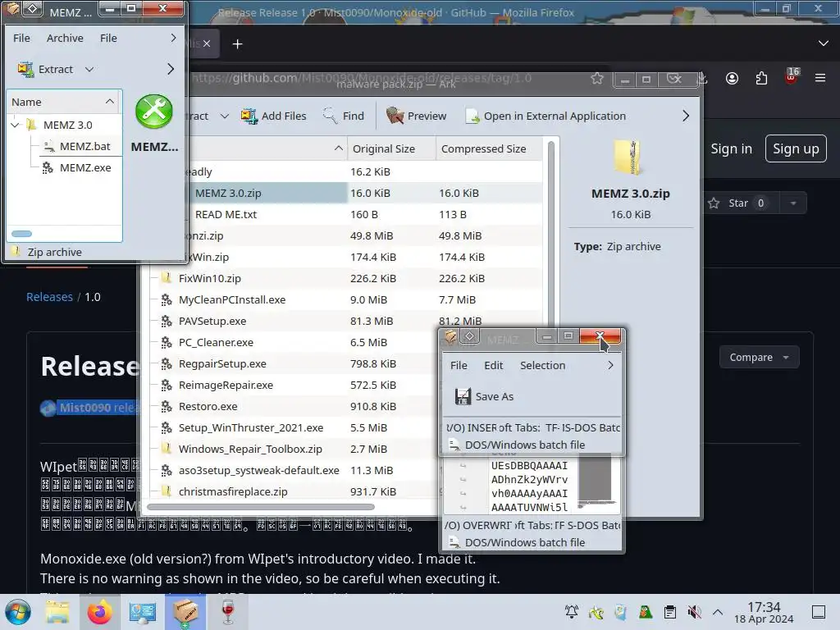Click the Firefox taskbar icon
The height and width of the screenshot is (630, 840).
click(x=99, y=612)
